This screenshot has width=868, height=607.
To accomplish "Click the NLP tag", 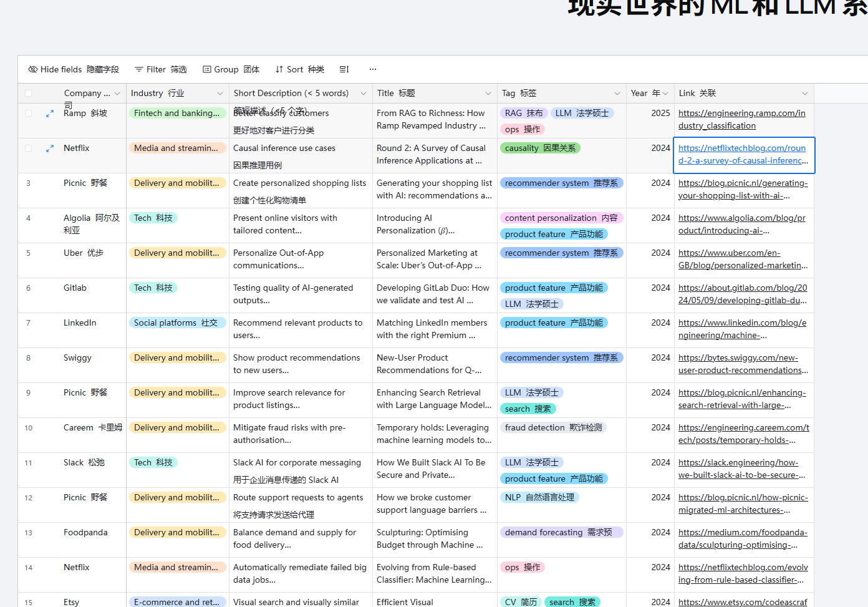I will point(539,497).
